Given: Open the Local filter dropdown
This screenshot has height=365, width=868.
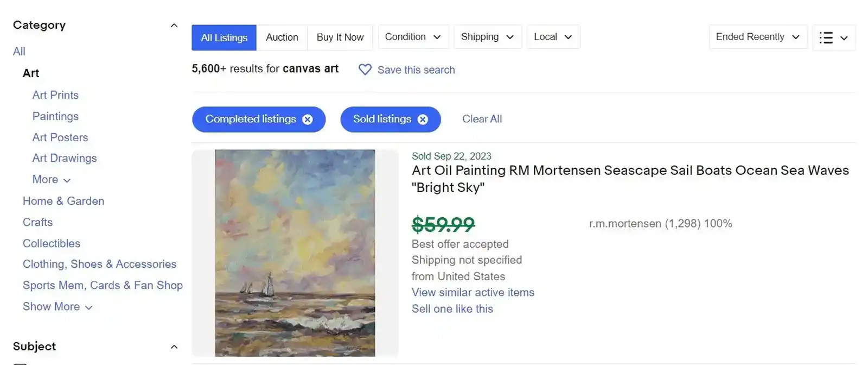Looking at the screenshot, I should [552, 37].
